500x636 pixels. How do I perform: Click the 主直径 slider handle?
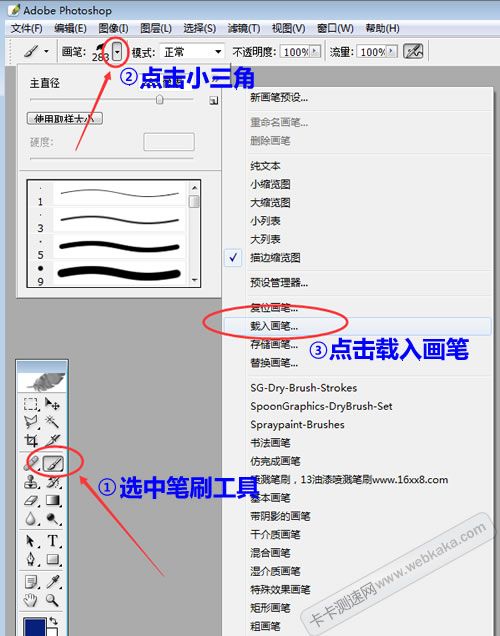click(160, 99)
